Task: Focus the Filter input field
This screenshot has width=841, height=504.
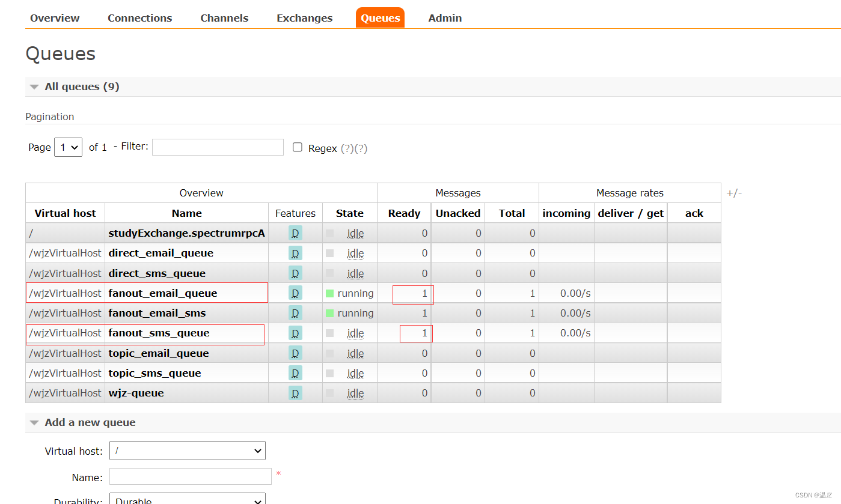Action: [218, 147]
